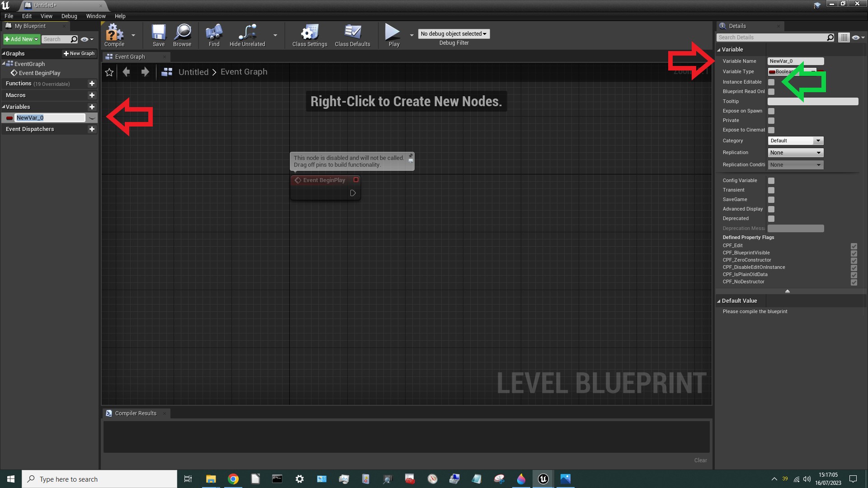Collapse the Default Value section
Screen dimensions: 868x488
coord(719,301)
